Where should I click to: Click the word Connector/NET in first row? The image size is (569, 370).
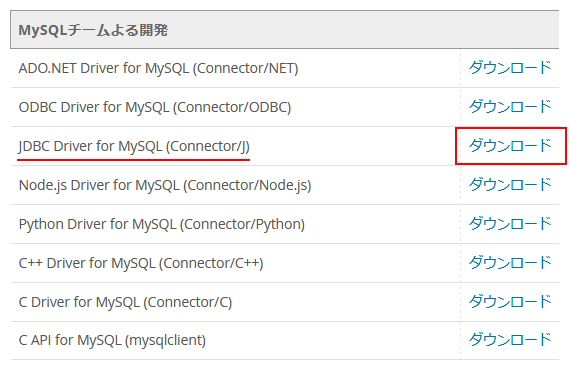pos(245,68)
